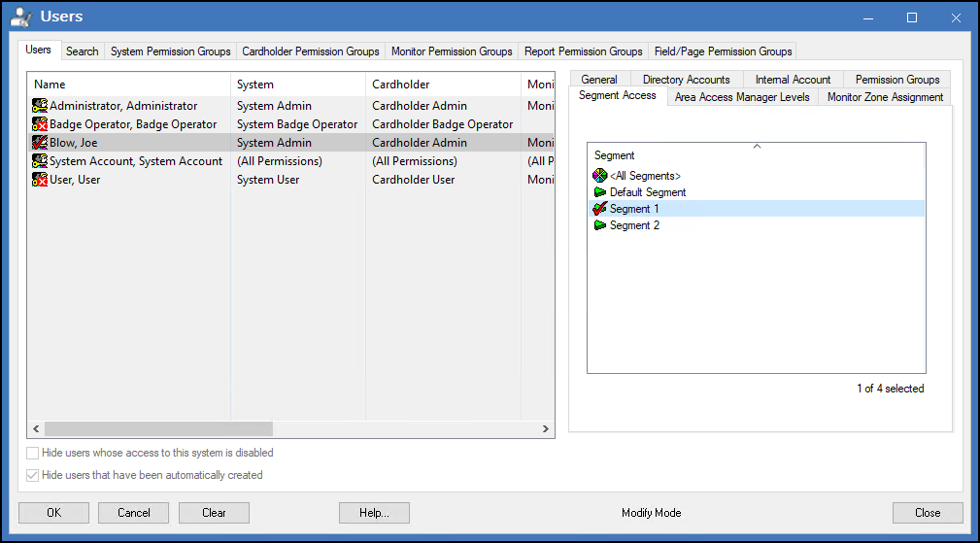Select the Segment Access tab
This screenshot has height=543, width=980.
pyautogui.click(x=618, y=95)
